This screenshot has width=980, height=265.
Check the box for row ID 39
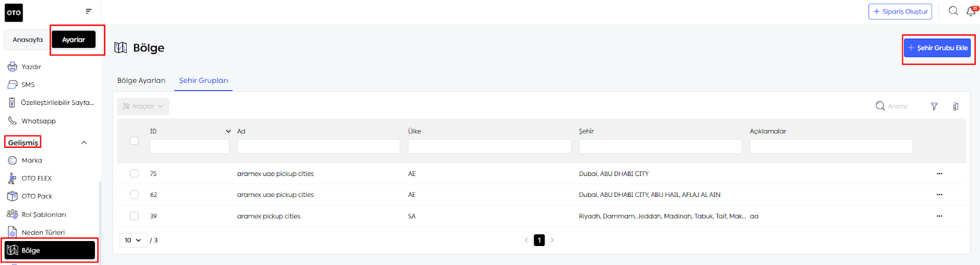(134, 216)
